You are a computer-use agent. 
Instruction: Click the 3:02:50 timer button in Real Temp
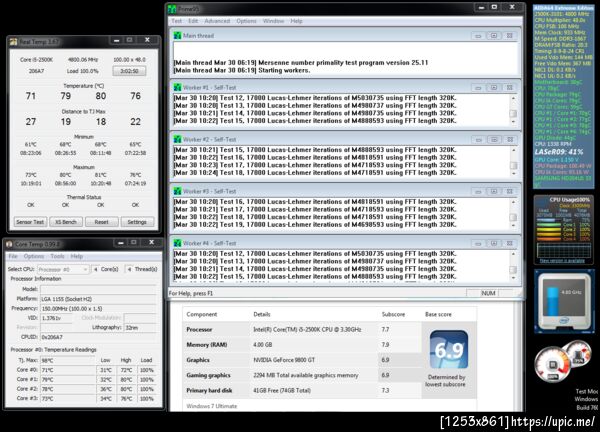(129, 71)
